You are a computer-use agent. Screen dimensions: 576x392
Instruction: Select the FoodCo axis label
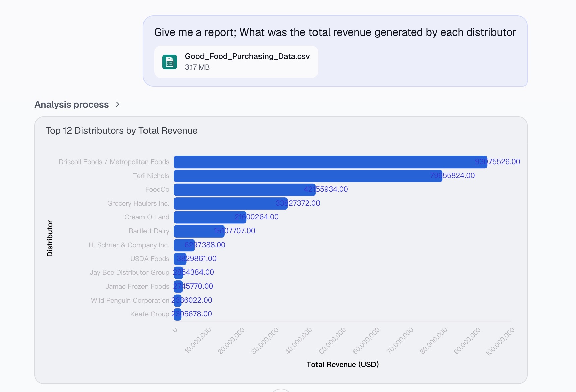click(157, 189)
